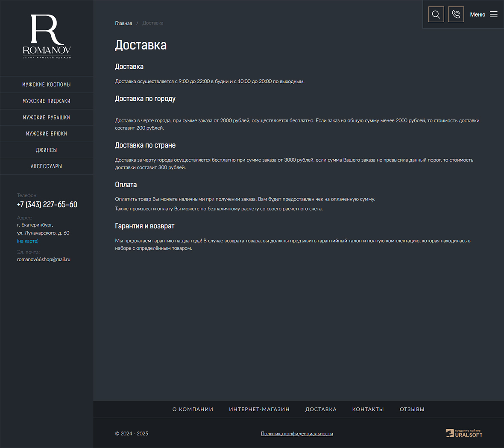
Task: Open Мужские пиджаки category
Action: [47, 101]
